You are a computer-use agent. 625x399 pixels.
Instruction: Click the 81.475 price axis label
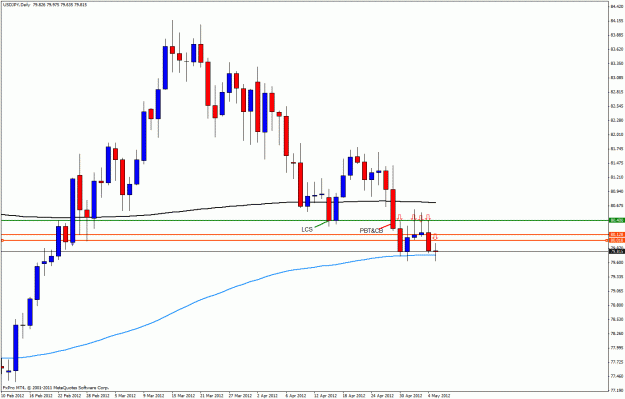click(x=616, y=163)
